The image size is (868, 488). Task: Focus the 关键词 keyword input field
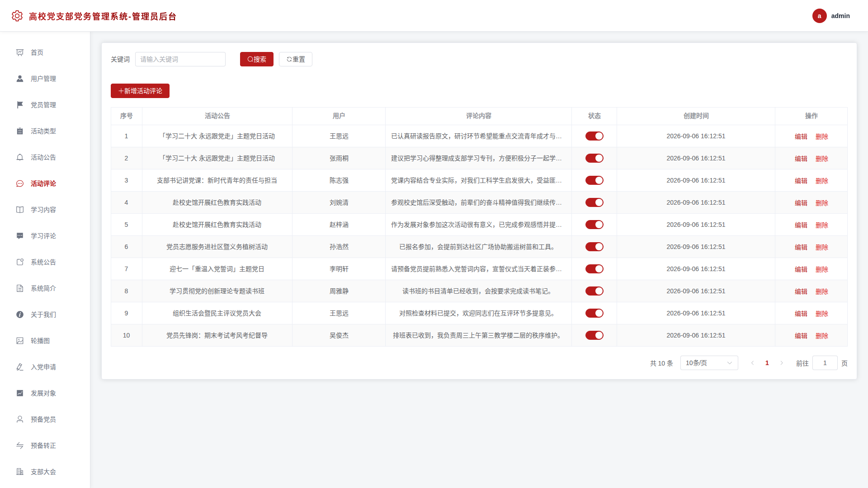(180, 59)
